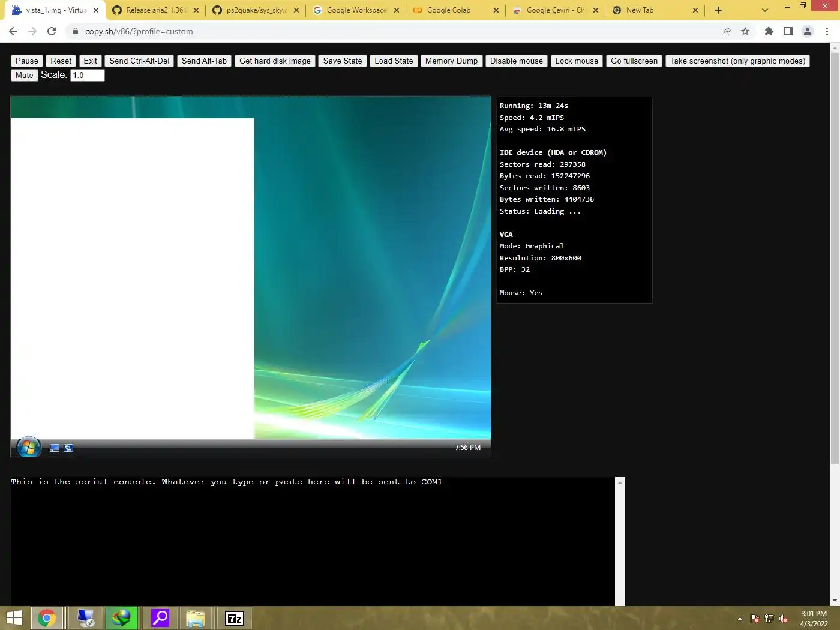
Task: Bookmark this tab with star
Action: click(x=745, y=31)
